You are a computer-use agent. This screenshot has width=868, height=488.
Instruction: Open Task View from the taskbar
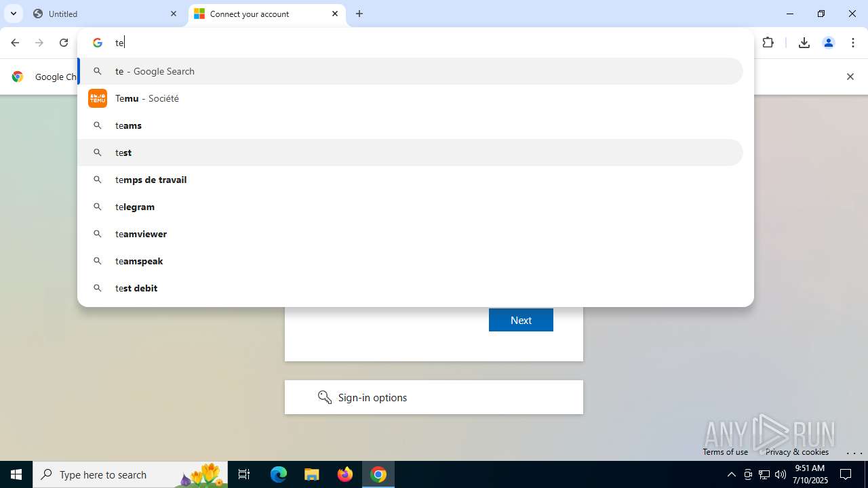[244, 474]
